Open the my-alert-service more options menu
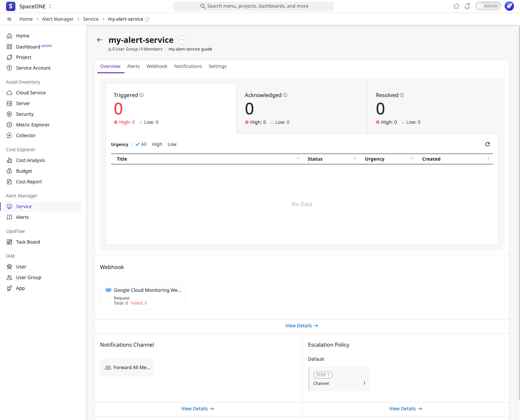Image resolution: width=520 pixels, height=420 pixels. click(x=183, y=40)
